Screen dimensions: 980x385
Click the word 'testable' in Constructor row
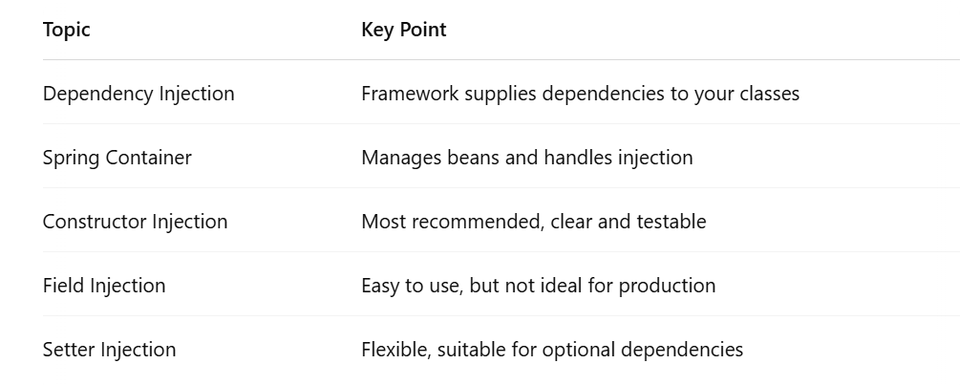coord(671,222)
